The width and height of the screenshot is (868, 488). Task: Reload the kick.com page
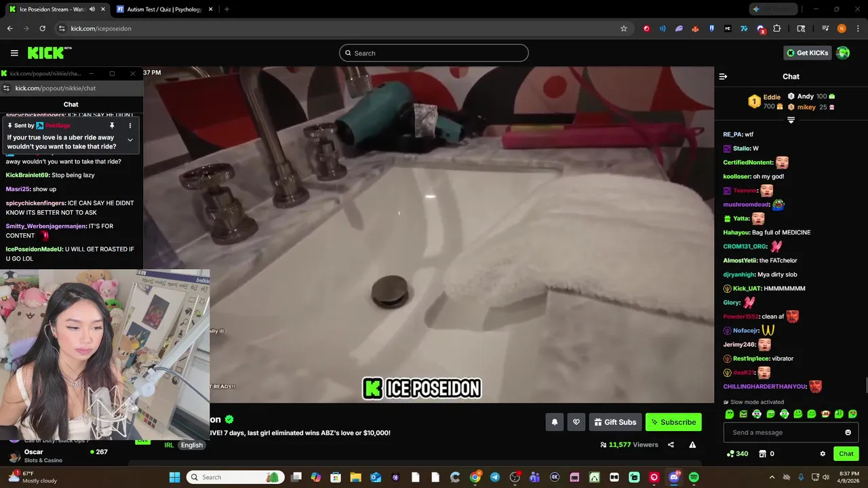click(42, 28)
